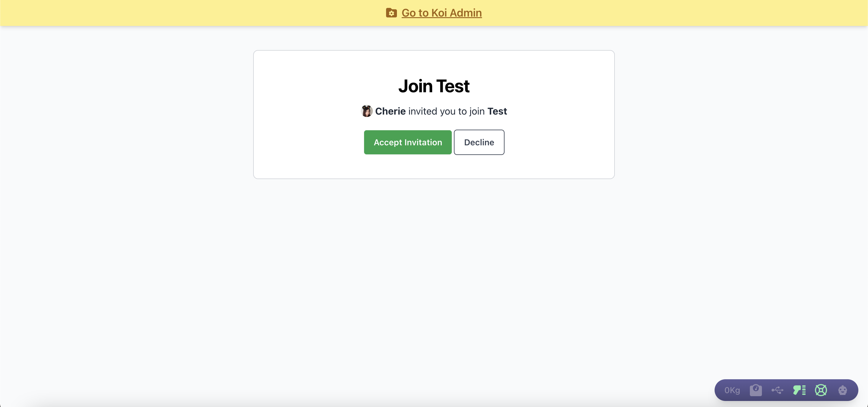Click the "Join Test" heading
868x407 pixels.
pos(434,86)
